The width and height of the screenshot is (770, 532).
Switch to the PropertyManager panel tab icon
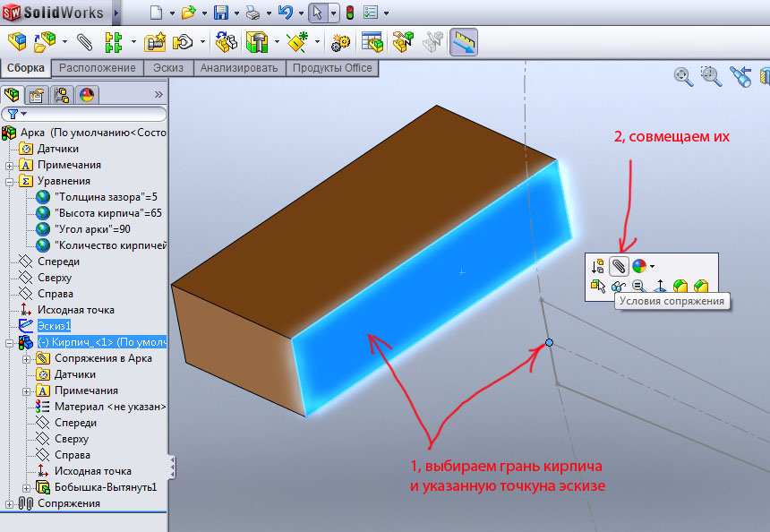(37, 94)
